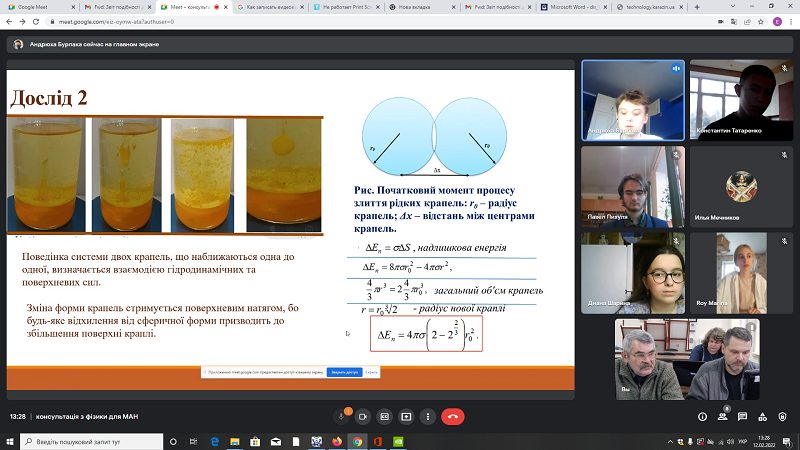This screenshot has height=450, width=800.
Task: Select Константин Татаренко video tile
Action: click(x=741, y=100)
